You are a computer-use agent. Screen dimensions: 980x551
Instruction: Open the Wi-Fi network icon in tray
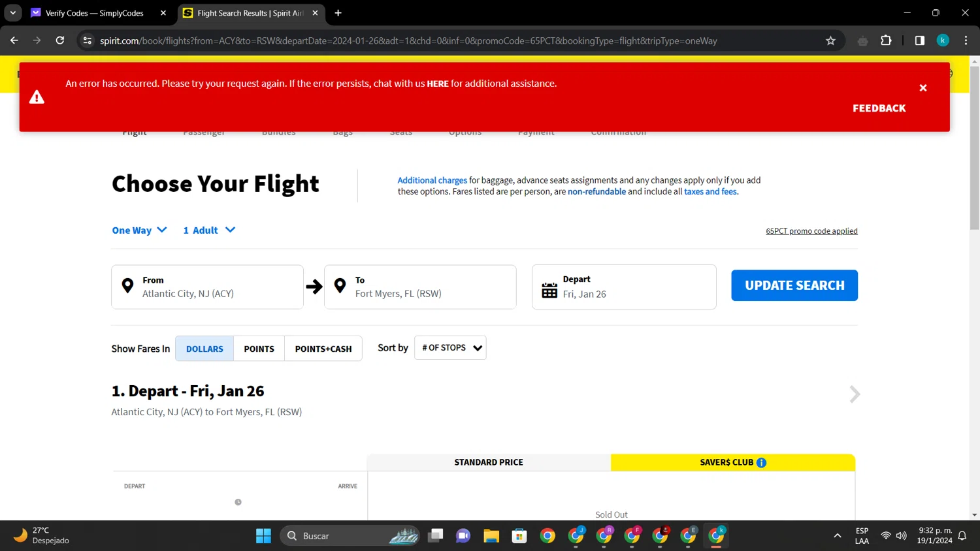[886, 536]
